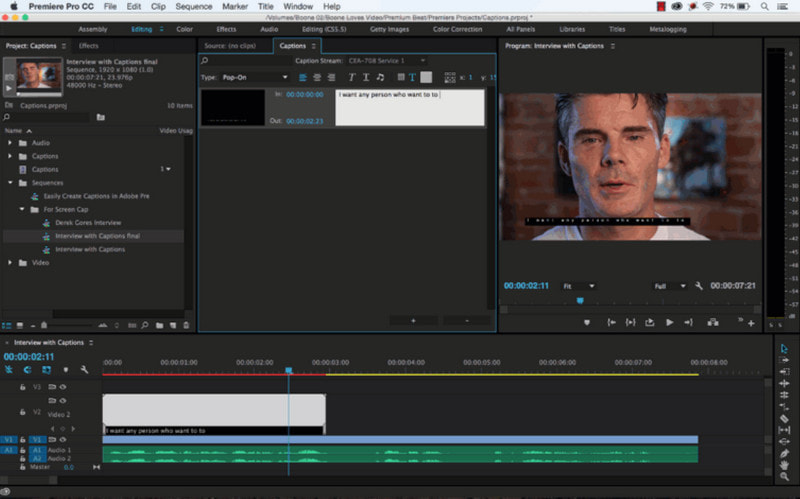Select the Razor tool in tools panel

[785, 419]
